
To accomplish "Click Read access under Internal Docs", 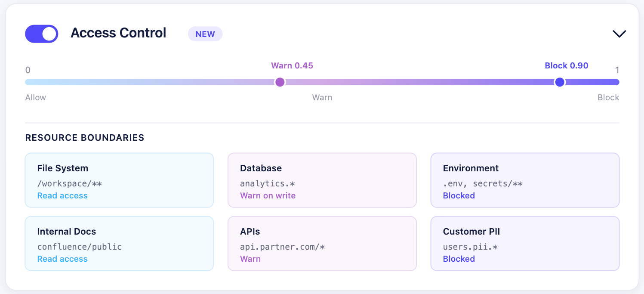I will [x=62, y=259].
